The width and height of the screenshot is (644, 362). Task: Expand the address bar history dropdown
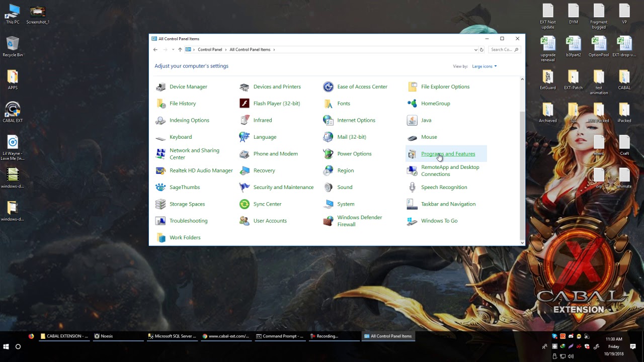coord(475,50)
